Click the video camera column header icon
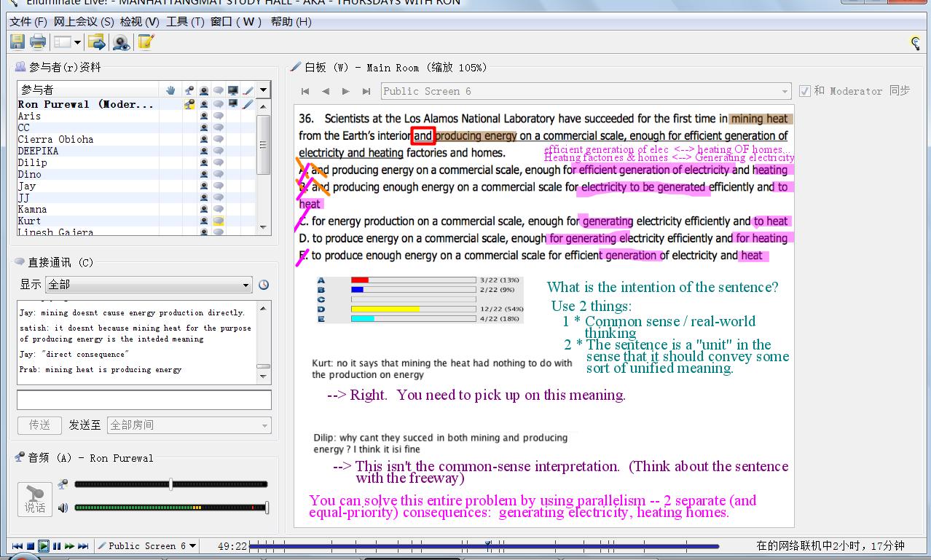The image size is (931, 560). click(204, 90)
